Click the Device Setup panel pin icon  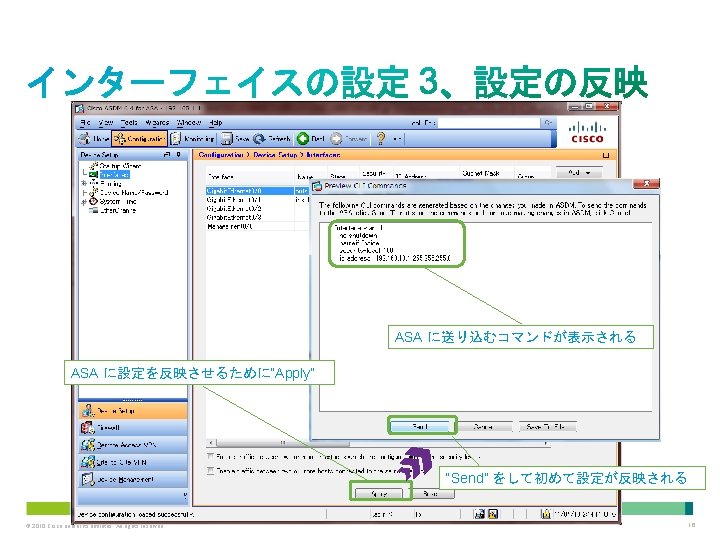click(178, 155)
